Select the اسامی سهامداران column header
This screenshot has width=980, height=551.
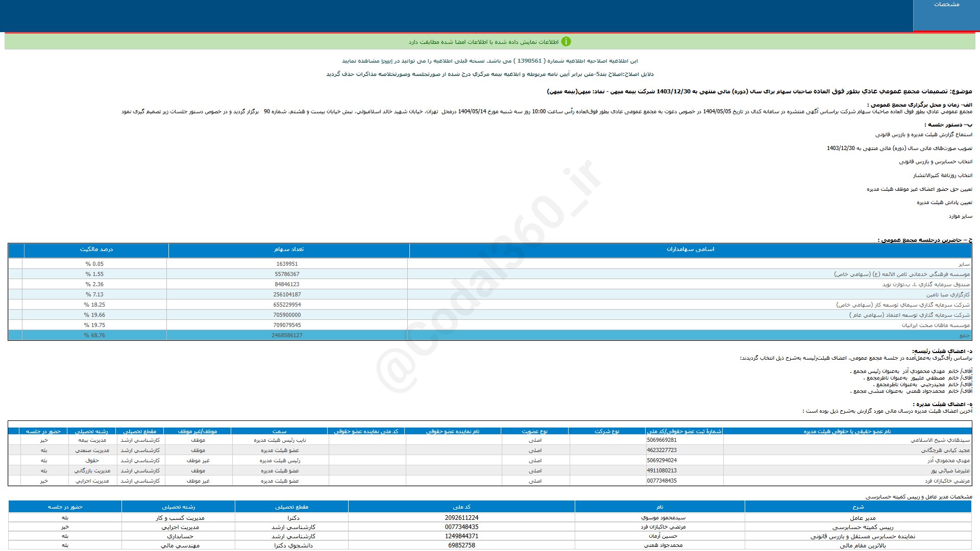pyautogui.click(x=690, y=249)
